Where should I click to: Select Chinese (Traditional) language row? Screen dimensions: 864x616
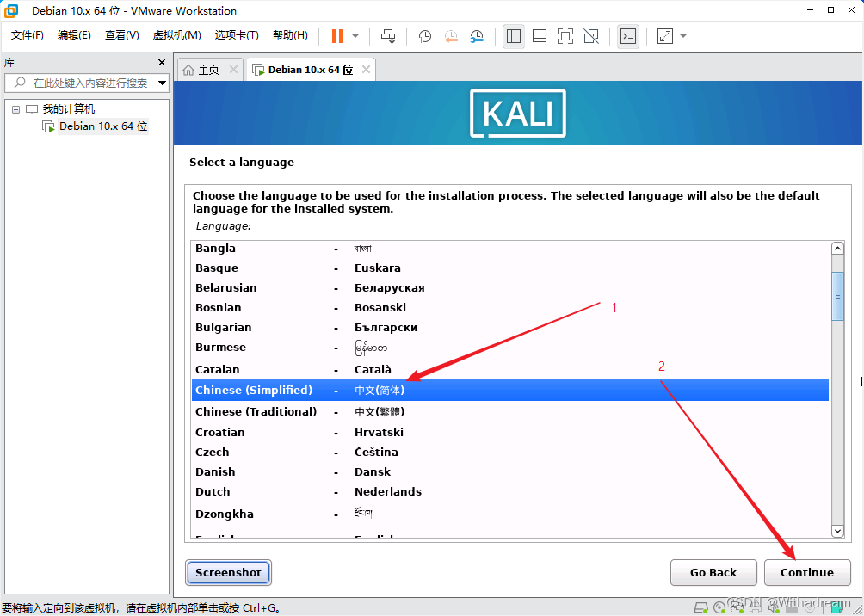click(509, 411)
